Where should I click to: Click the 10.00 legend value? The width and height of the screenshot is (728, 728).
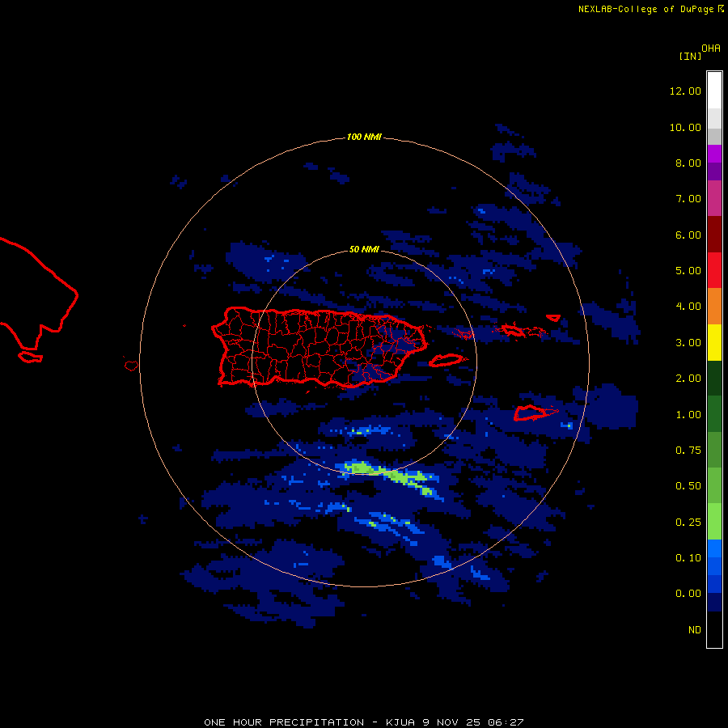pyautogui.click(x=685, y=127)
